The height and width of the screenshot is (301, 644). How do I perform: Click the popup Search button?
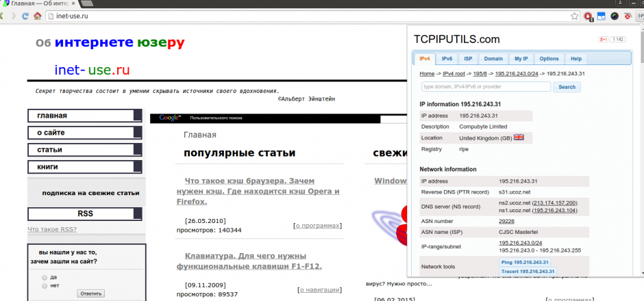pos(567,87)
